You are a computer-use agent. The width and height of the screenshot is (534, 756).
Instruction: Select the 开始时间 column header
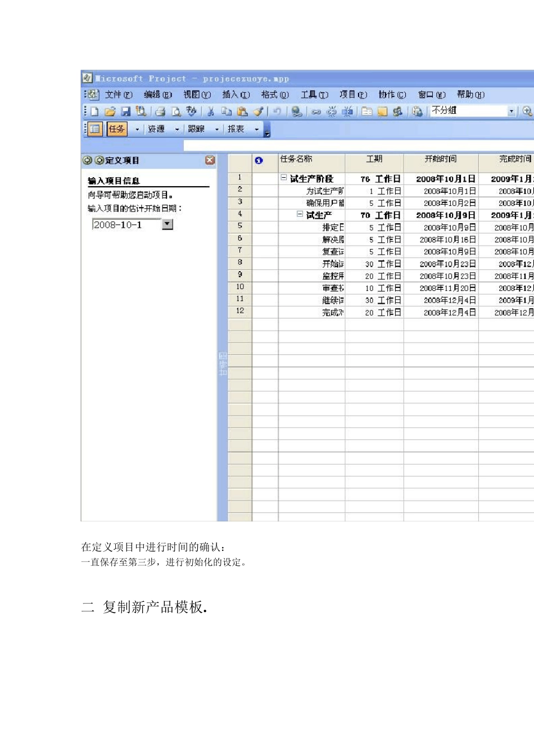pyautogui.click(x=441, y=163)
